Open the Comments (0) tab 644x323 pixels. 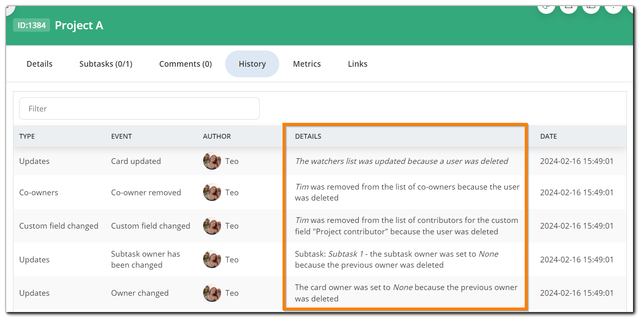coord(185,64)
